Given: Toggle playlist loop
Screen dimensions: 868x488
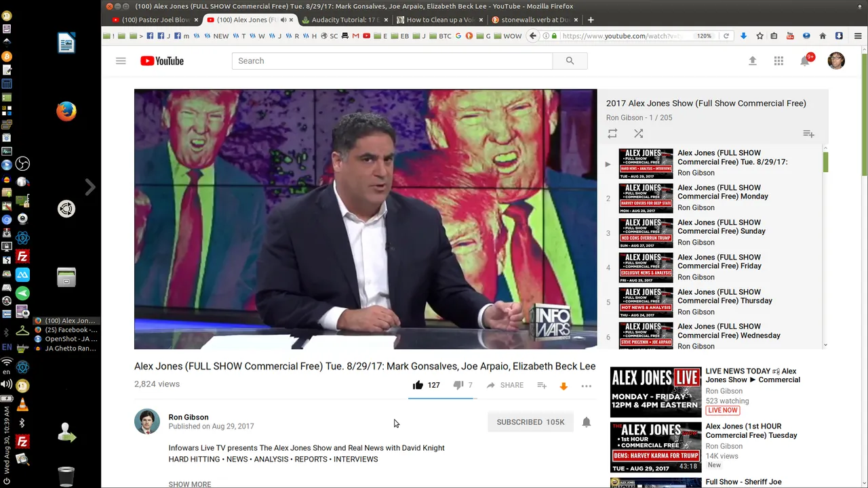Looking at the screenshot, I should [x=612, y=134].
